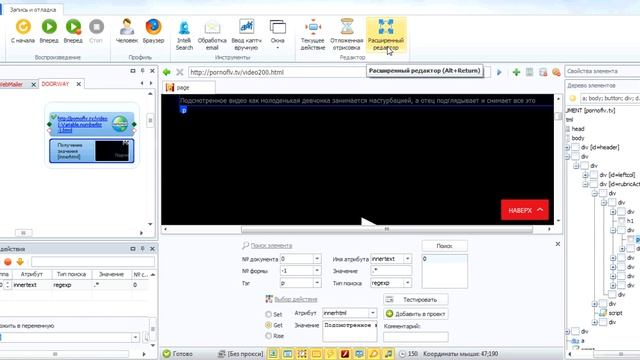Open the № документа dropdown
This screenshot has height=360, width=640.
(317, 259)
